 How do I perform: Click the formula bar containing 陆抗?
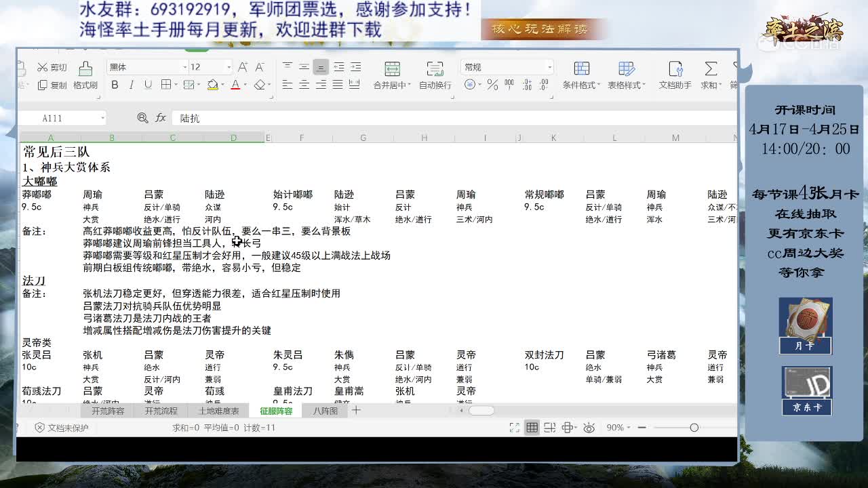(x=454, y=118)
